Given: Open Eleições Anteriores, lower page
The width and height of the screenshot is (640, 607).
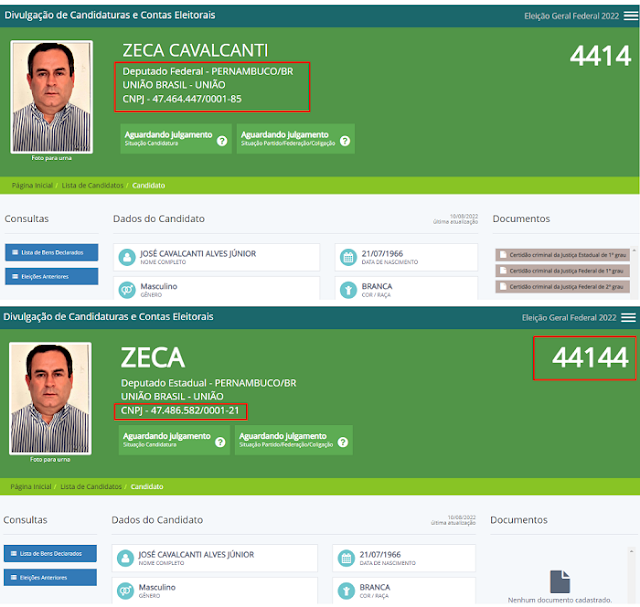Looking at the screenshot, I should point(50,578).
